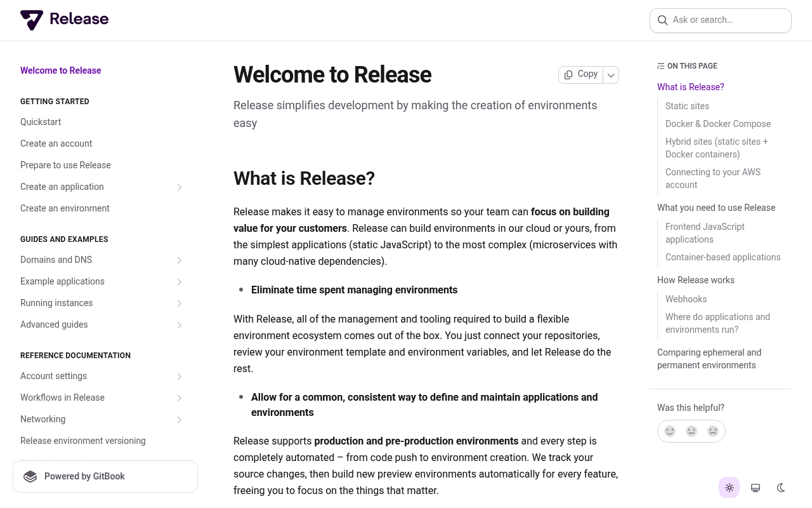812x508 pixels.
Task: Jump to How Release works
Action: tap(696, 280)
